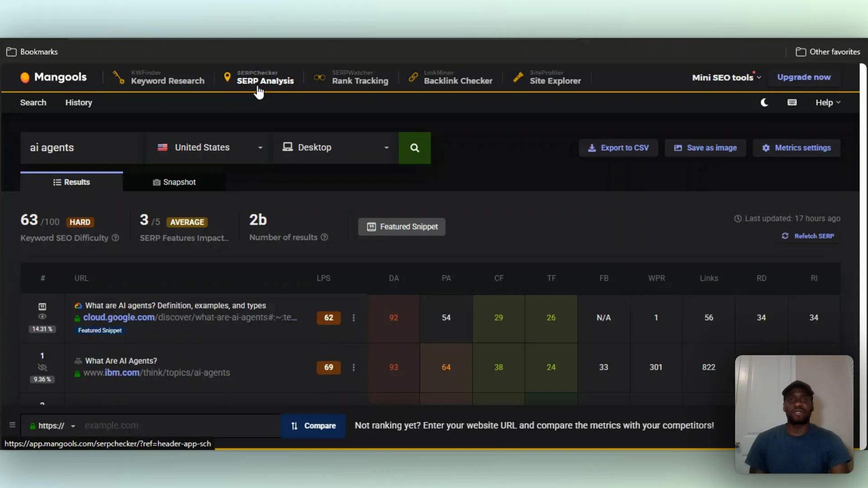Screen dimensions: 868x488
Task: Select the Results tab
Action: (x=71, y=182)
